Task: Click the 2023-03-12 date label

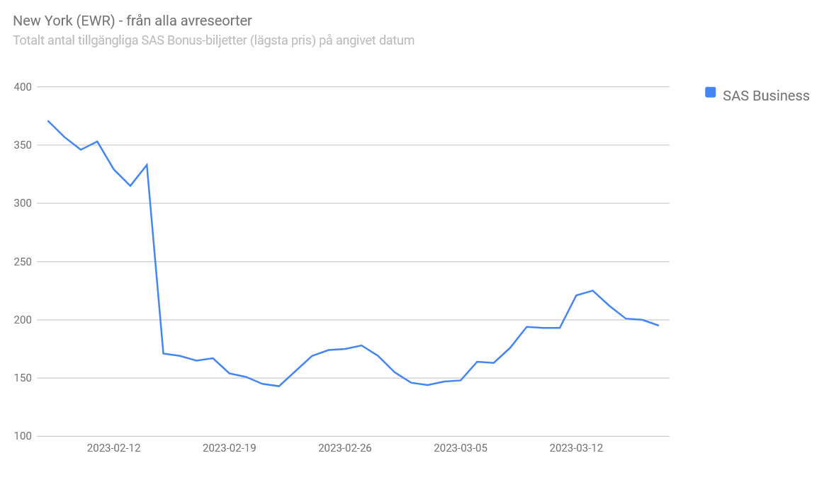Action: 577,448
